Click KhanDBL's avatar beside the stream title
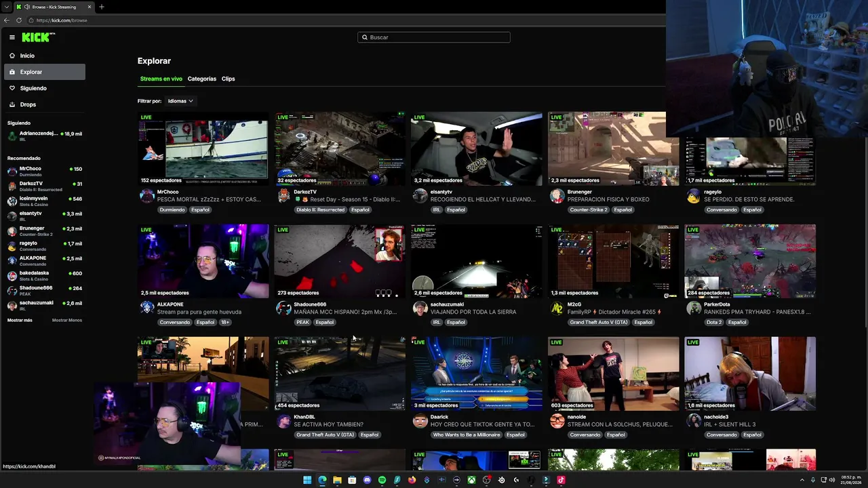Image resolution: width=868 pixels, height=488 pixels. (x=283, y=421)
